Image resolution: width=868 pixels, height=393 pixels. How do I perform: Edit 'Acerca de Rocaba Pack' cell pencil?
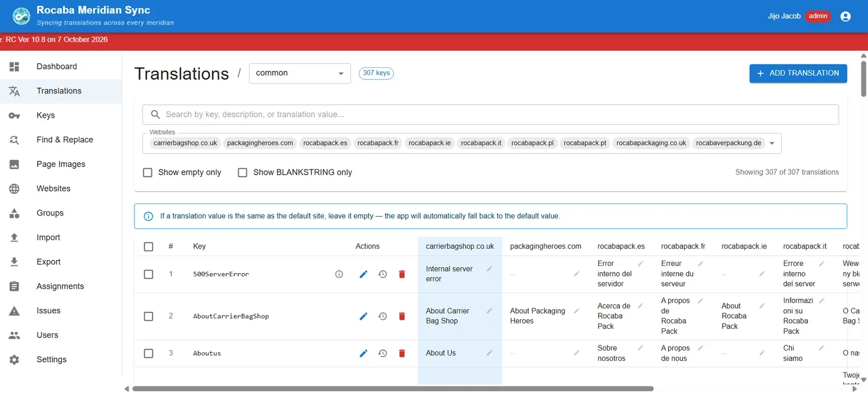(x=640, y=306)
